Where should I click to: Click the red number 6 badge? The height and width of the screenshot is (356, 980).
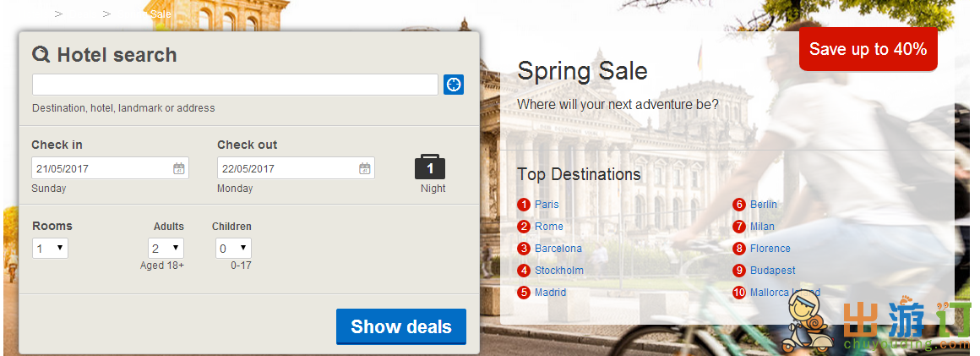(x=739, y=205)
